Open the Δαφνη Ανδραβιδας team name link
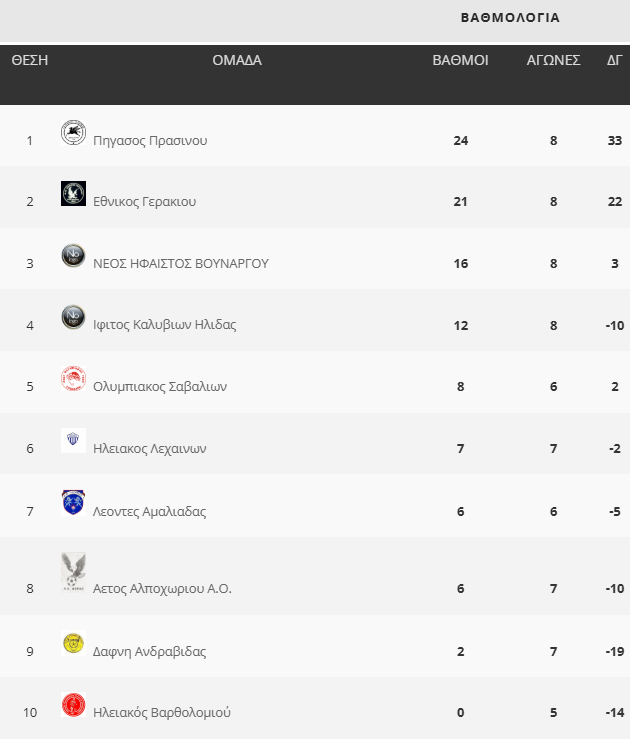Viewport: 630px width, 747px height. 149,652
